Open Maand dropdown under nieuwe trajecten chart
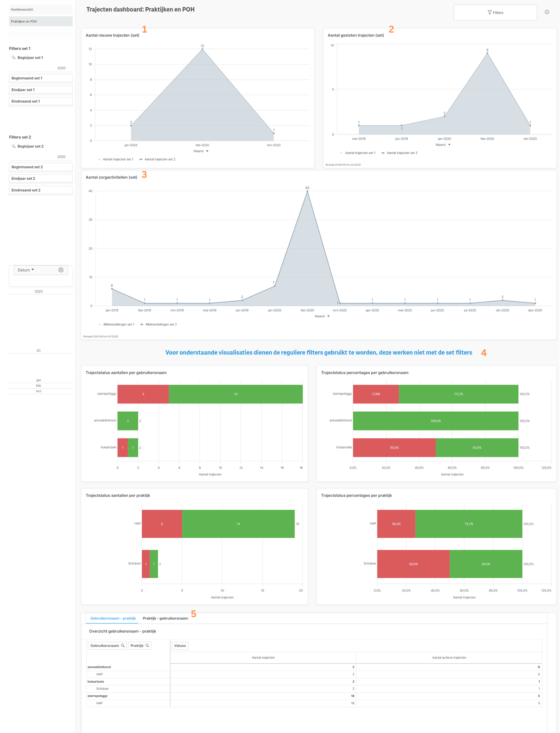 (x=201, y=151)
